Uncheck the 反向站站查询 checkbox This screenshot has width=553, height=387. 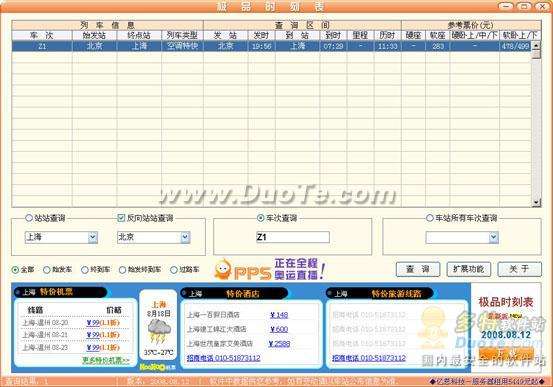[121, 218]
